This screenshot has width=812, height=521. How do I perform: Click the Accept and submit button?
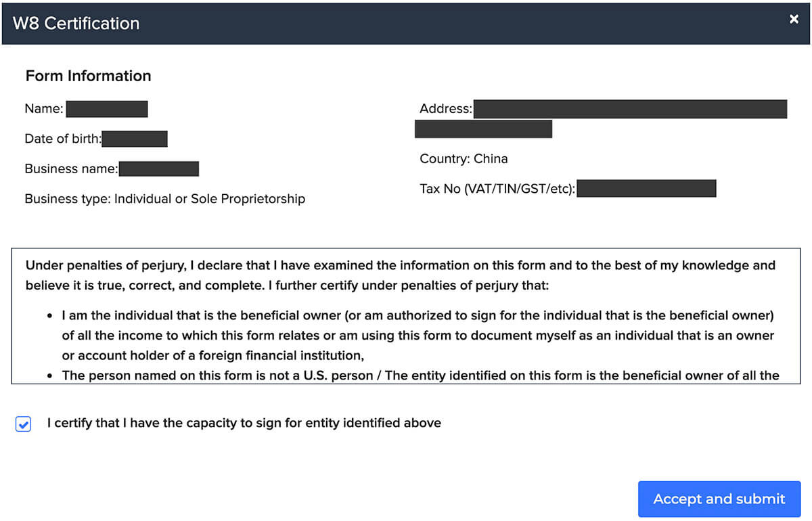pos(719,499)
